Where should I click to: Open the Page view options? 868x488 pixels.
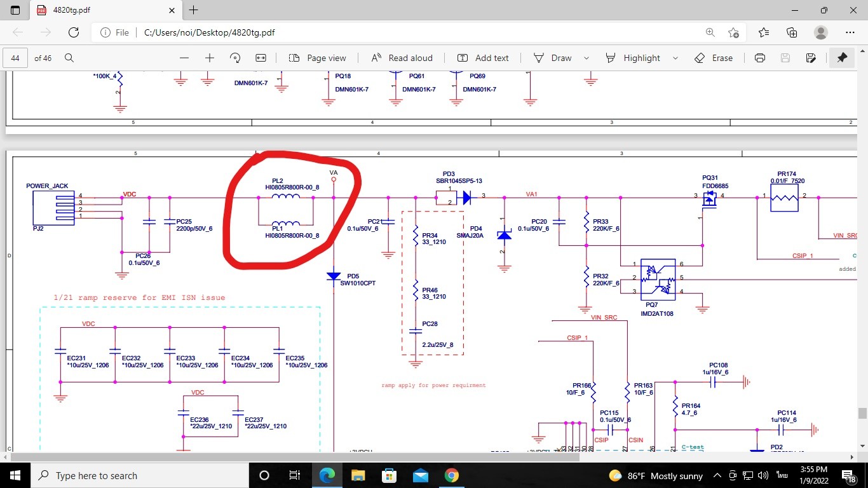317,58
